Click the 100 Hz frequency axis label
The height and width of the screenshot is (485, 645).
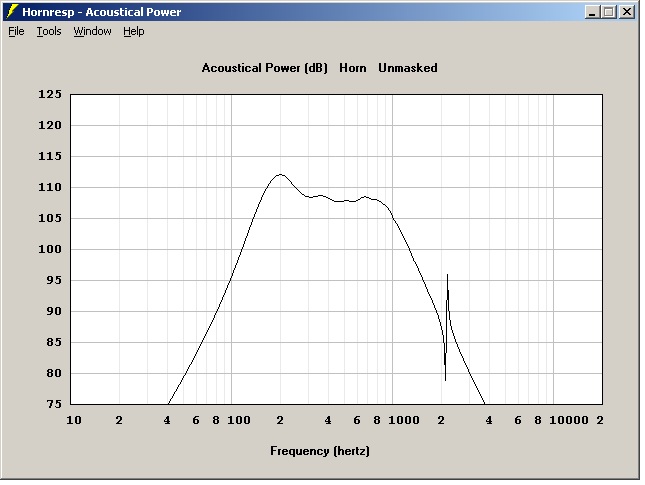point(239,420)
